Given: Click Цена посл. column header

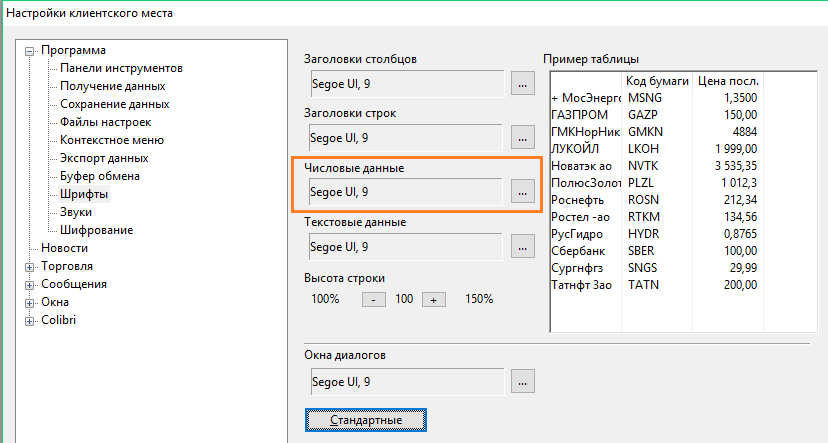Looking at the screenshot, I should 728,81.
